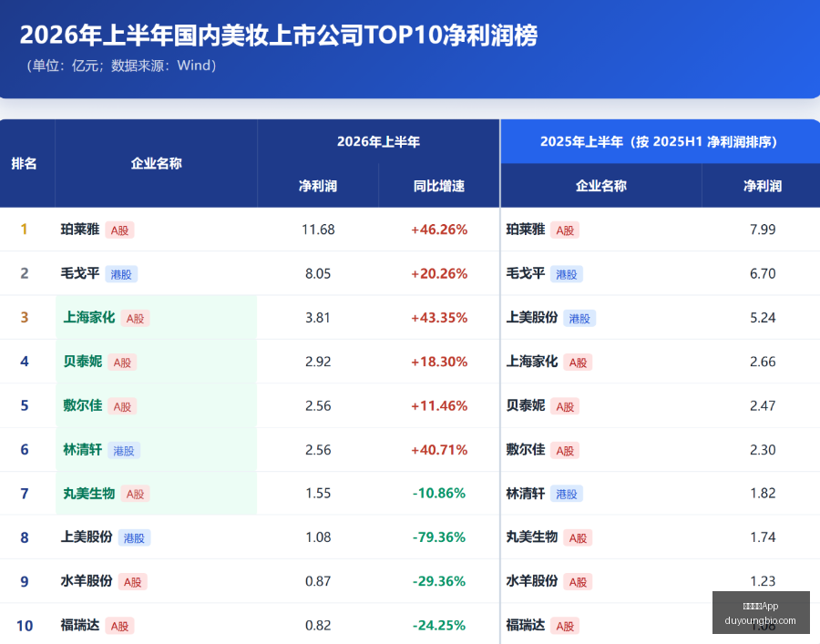Click the title "2026年上半年国内美妆上市公司TOP10净利润榜"

279,36
